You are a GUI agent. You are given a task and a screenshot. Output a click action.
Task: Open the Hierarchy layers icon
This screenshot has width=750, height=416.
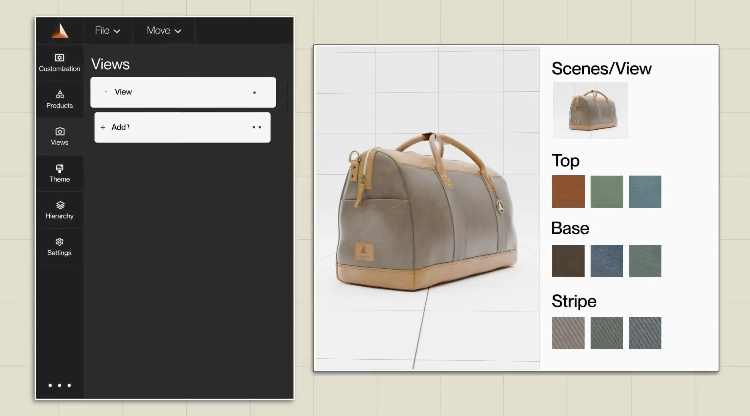59,209
